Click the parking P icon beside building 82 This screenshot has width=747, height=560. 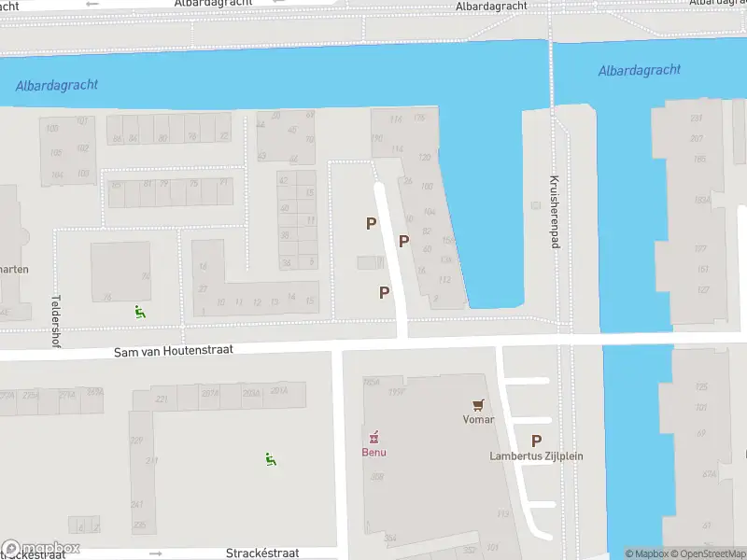tap(403, 241)
